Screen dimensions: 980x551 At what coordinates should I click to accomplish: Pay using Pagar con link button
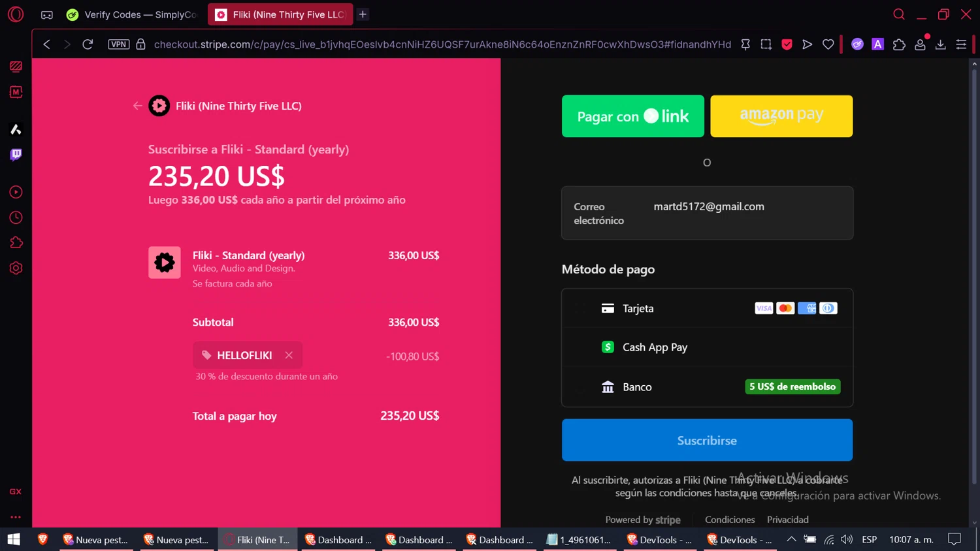(x=633, y=116)
